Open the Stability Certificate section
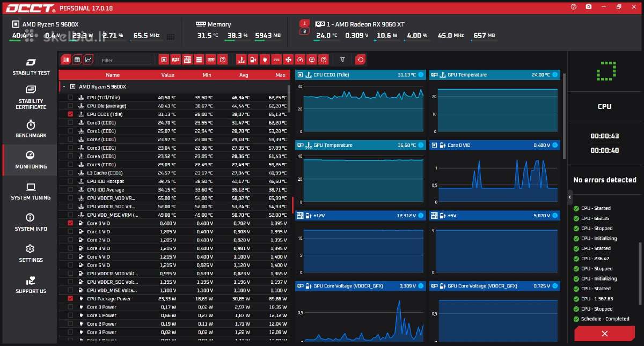Screen dimensions: 644x346 [x=31, y=97]
